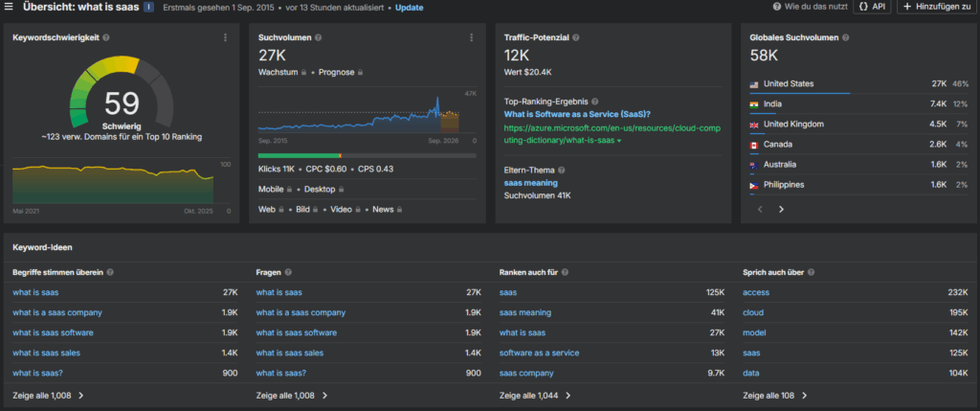Click help icon beside Eltern-Thema
Viewport: 980px width, 411px height.
point(561,171)
